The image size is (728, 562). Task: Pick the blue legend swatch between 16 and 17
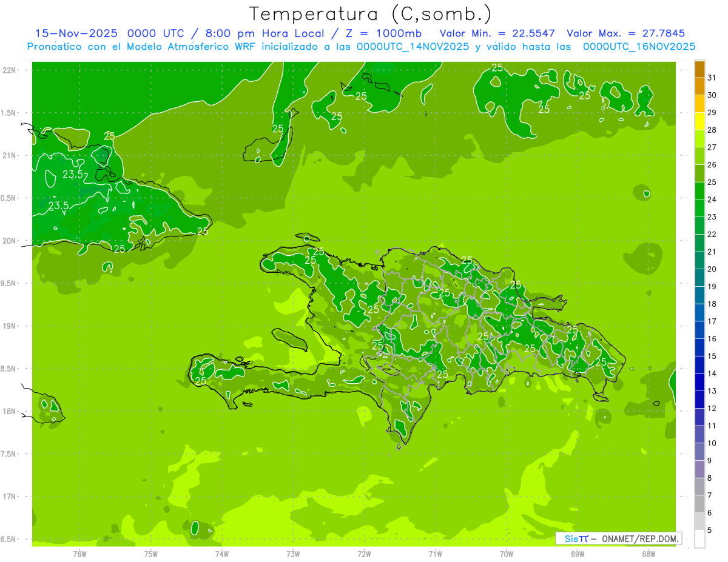point(699,330)
